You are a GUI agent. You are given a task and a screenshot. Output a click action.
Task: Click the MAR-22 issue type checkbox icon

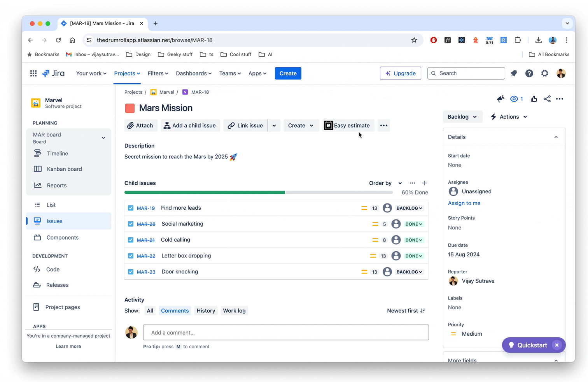[x=131, y=256]
